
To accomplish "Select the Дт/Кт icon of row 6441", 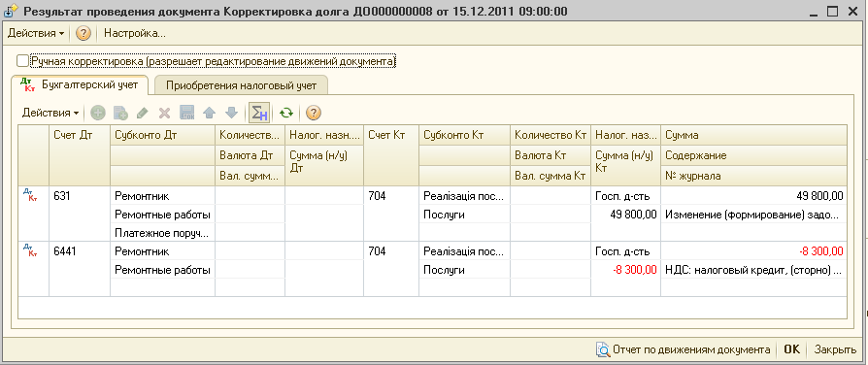I will point(30,250).
